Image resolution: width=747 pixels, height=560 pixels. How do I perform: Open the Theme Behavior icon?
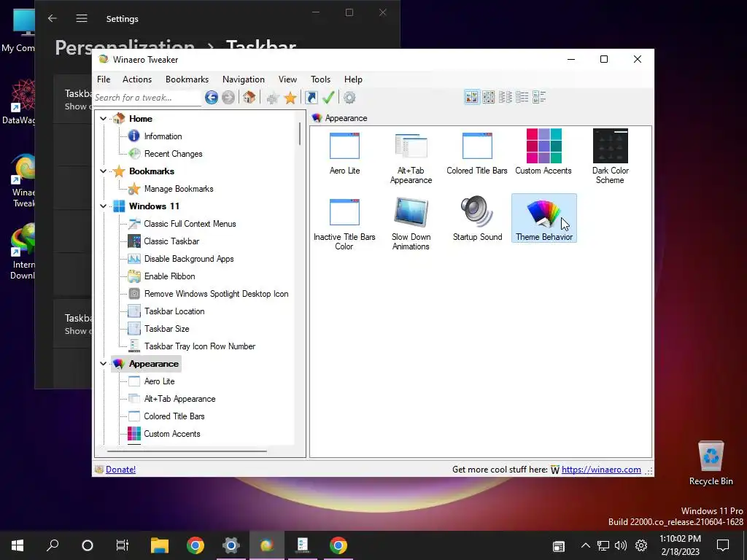click(543, 218)
